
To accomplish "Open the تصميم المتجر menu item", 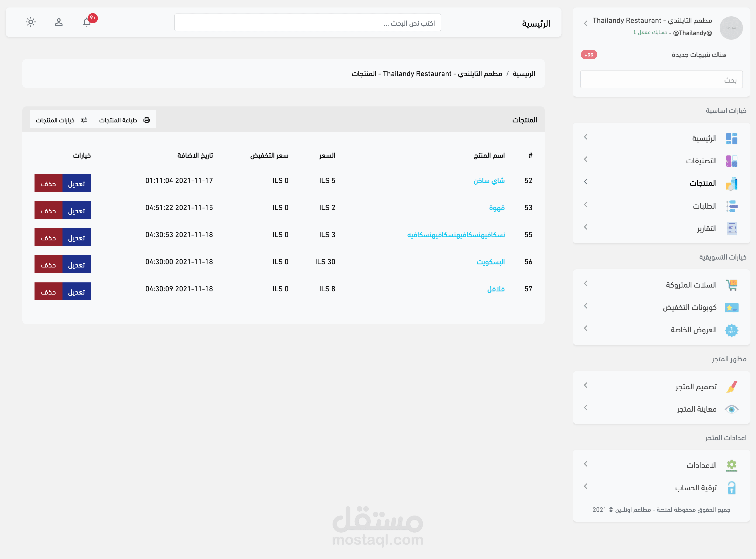I will tap(696, 387).
